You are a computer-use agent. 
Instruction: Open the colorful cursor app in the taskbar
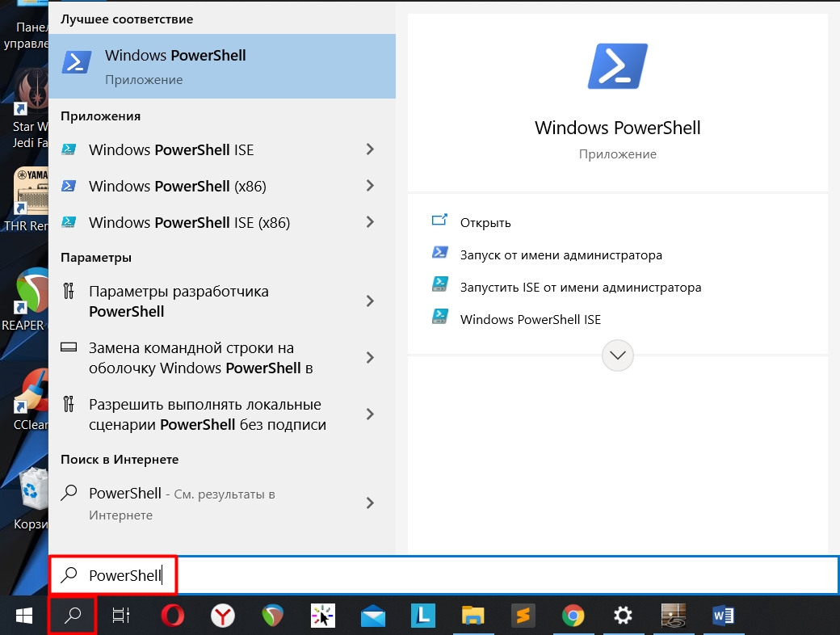click(x=323, y=616)
